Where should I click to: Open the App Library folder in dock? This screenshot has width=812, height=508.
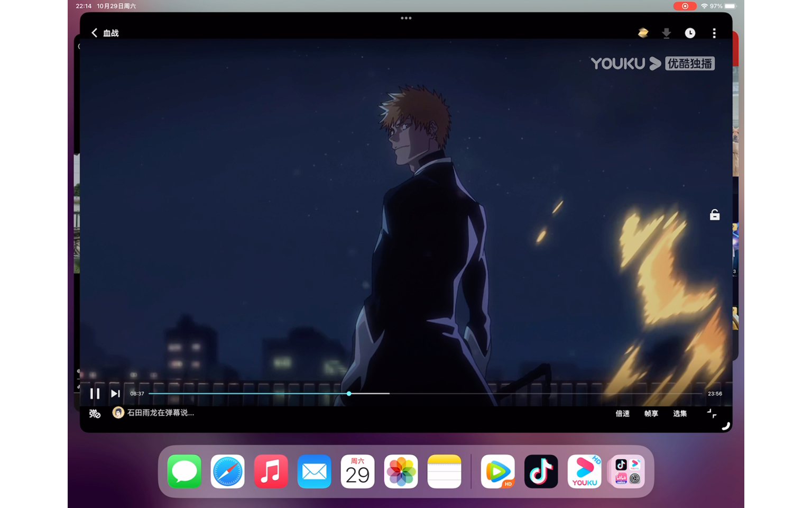[x=628, y=471]
